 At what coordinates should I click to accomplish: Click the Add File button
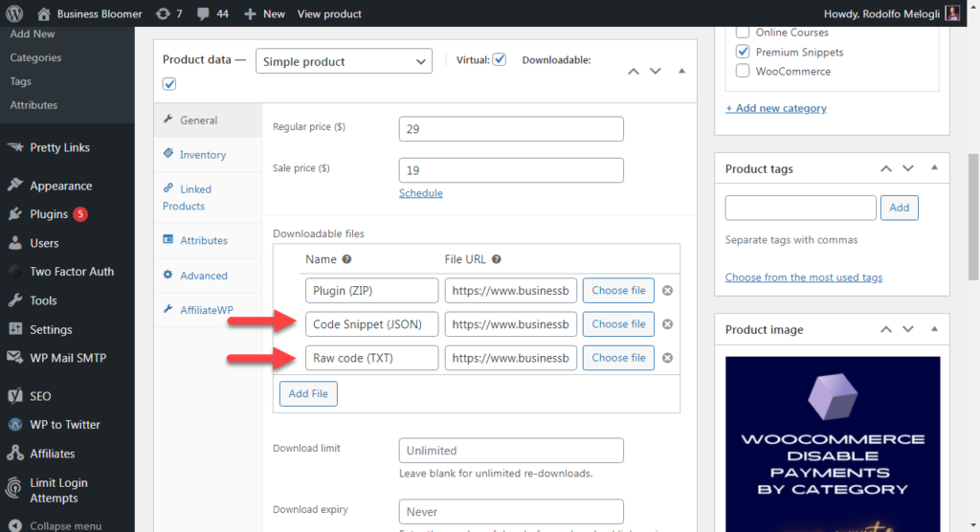click(x=308, y=394)
